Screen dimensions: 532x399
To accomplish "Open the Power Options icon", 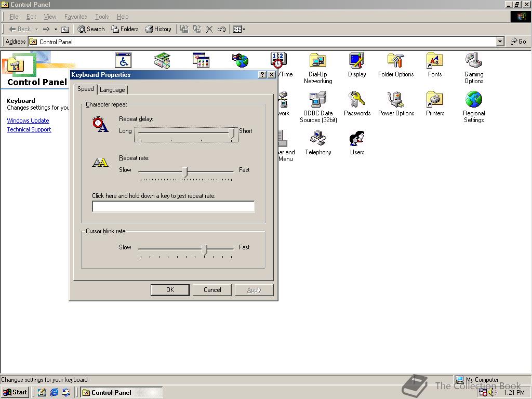I will (x=396, y=99).
